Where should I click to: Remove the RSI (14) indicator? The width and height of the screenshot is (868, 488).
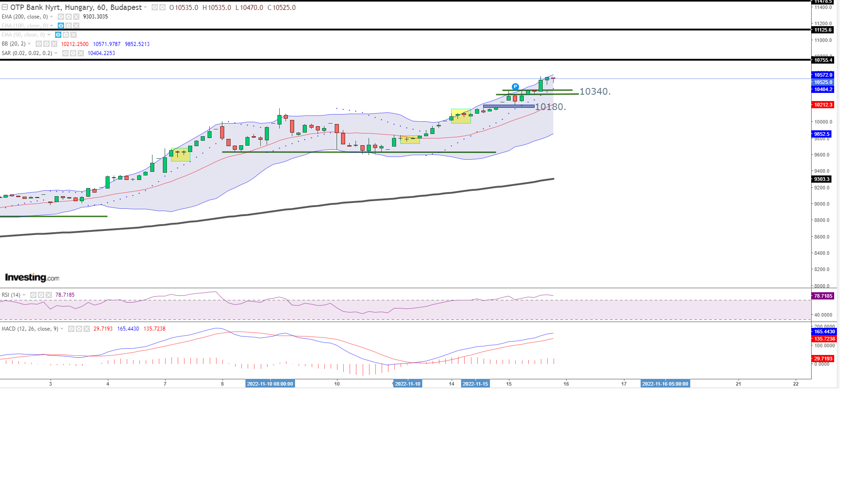click(x=49, y=295)
